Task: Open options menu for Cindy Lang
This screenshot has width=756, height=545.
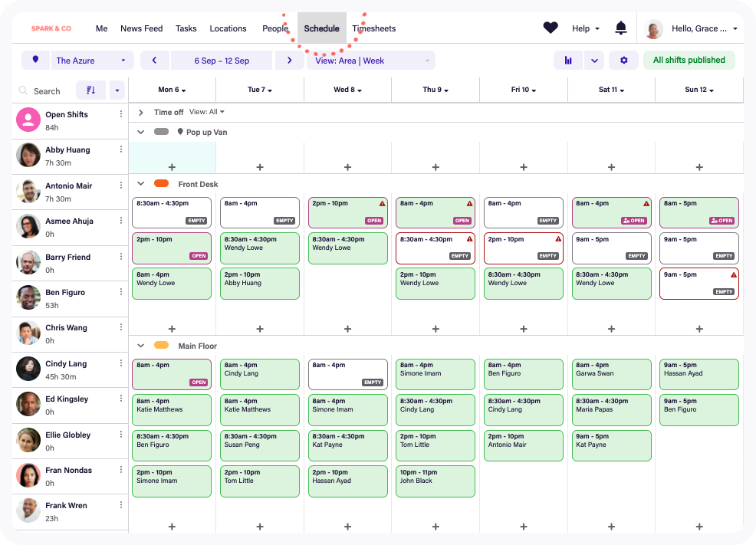Action: (120, 363)
